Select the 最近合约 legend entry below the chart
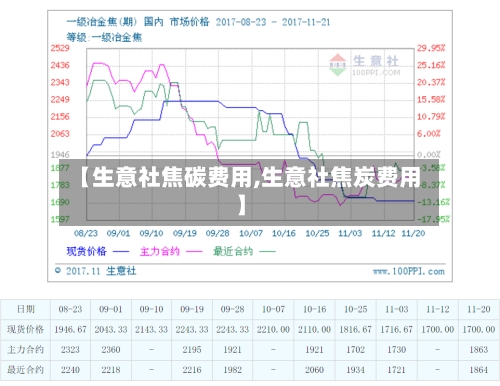The image size is (500, 386). [233, 251]
